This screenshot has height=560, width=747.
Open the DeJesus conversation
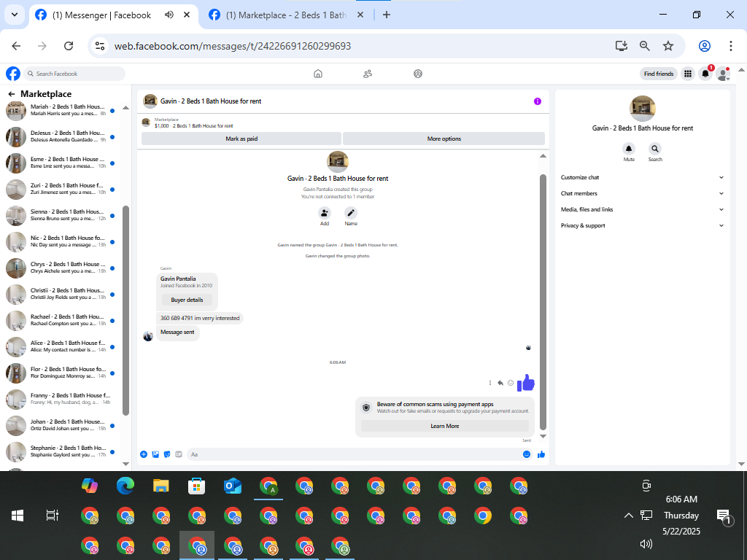(61, 136)
